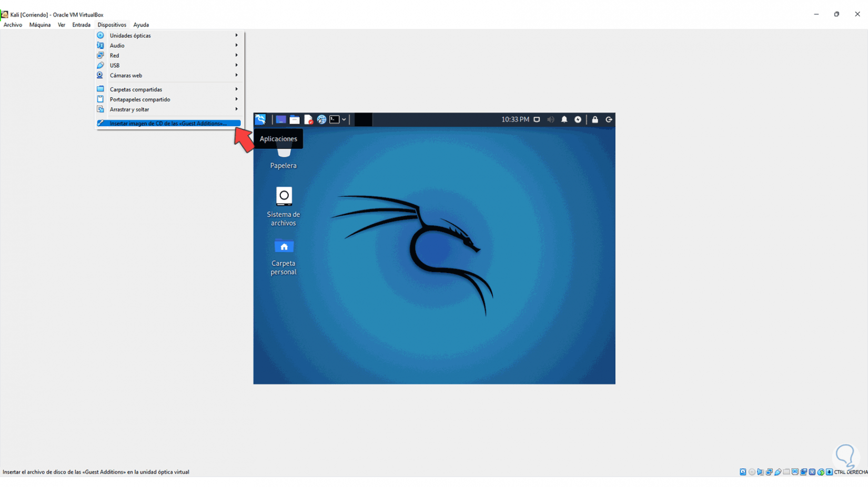Click the USB status bar icon

pos(778,472)
